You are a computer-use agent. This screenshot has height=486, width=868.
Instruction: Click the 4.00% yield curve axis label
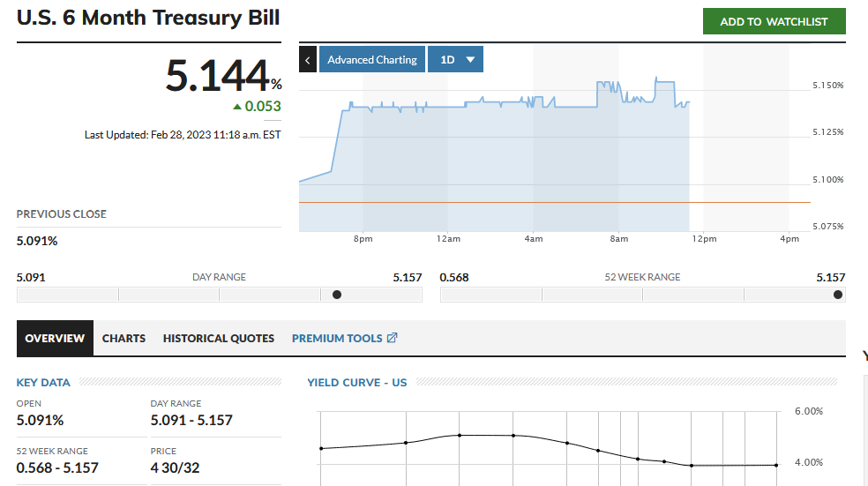pos(809,462)
